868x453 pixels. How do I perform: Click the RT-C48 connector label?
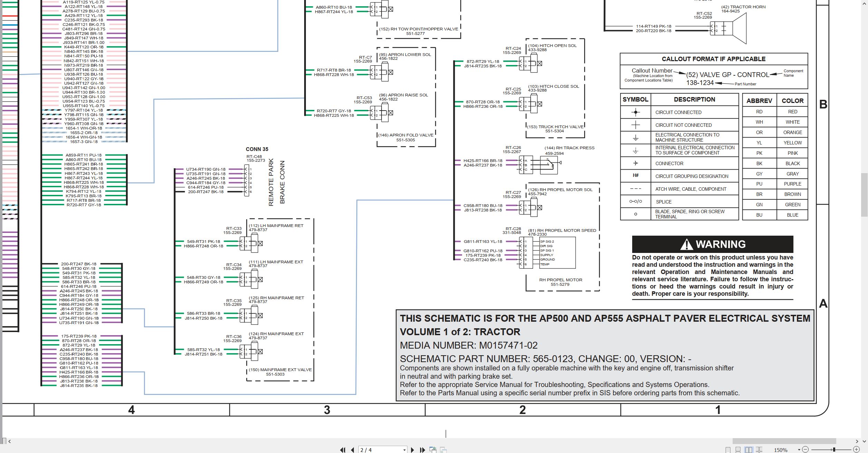[254, 157]
